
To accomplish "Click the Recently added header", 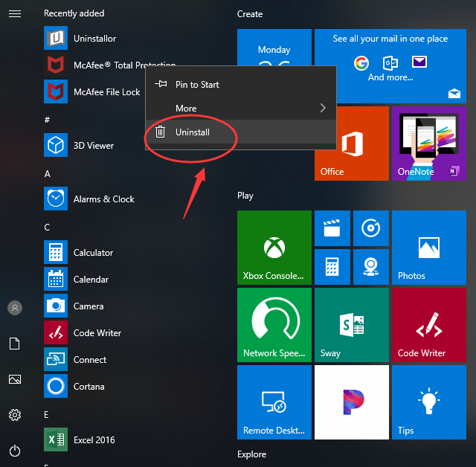I will pos(74,13).
